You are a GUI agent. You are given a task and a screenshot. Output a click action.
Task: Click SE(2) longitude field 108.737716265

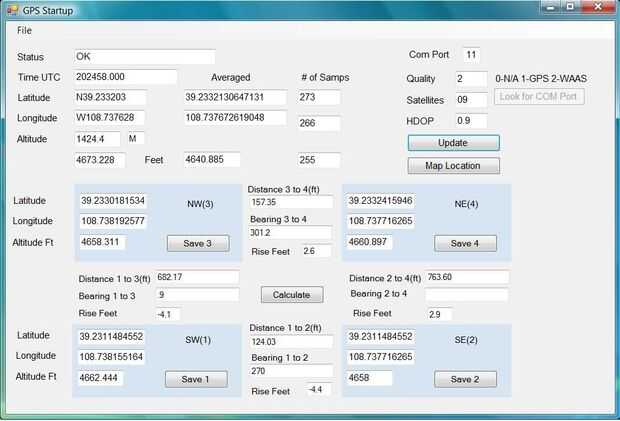(x=381, y=357)
